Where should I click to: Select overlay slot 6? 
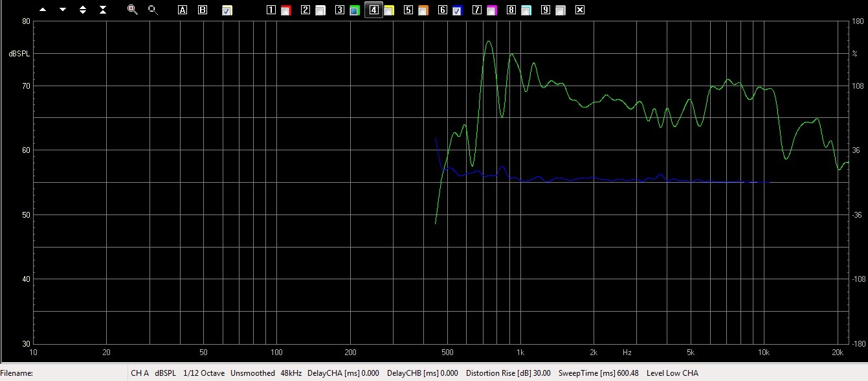[x=442, y=10]
